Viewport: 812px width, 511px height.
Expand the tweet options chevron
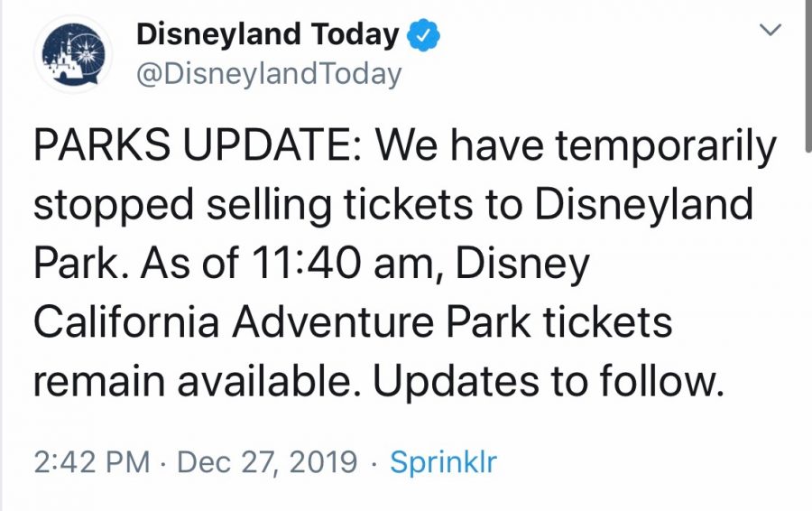click(770, 31)
